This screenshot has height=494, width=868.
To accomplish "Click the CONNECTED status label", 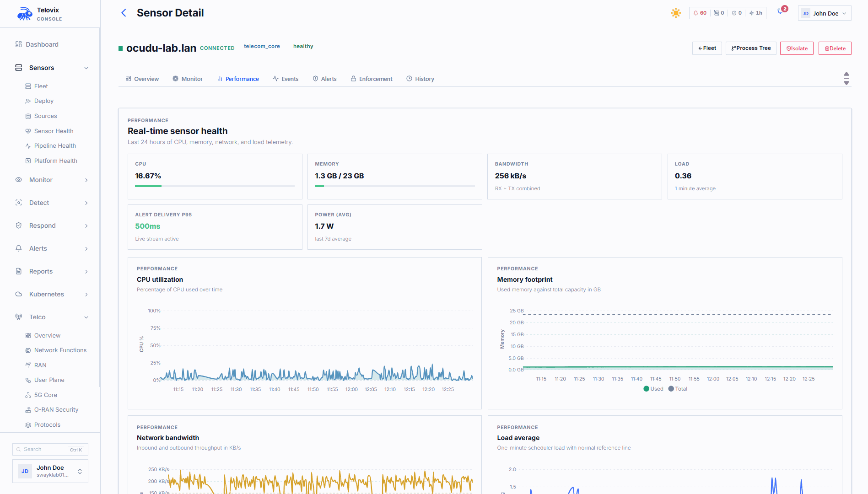I will click(x=217, y=48).
